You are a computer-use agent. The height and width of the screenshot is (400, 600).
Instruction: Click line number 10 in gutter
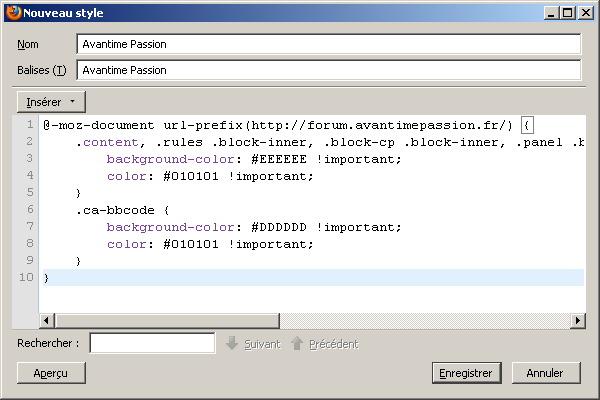click(26, 277)
